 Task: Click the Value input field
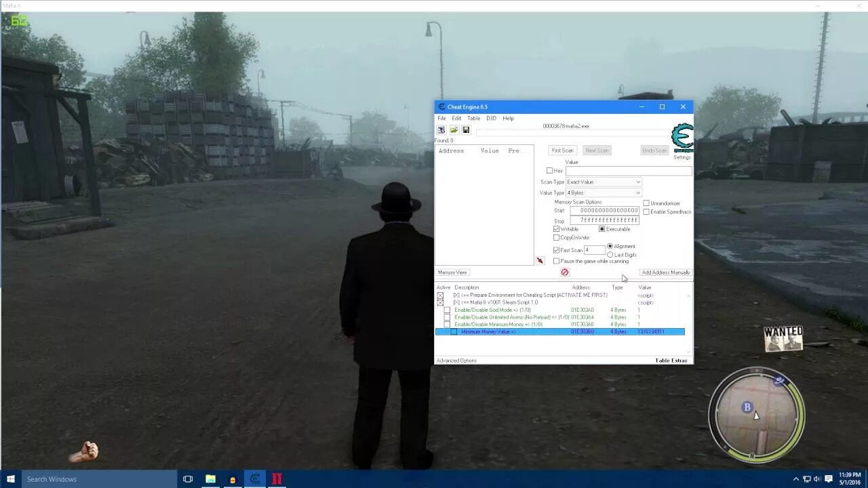(x=629, y=171)
